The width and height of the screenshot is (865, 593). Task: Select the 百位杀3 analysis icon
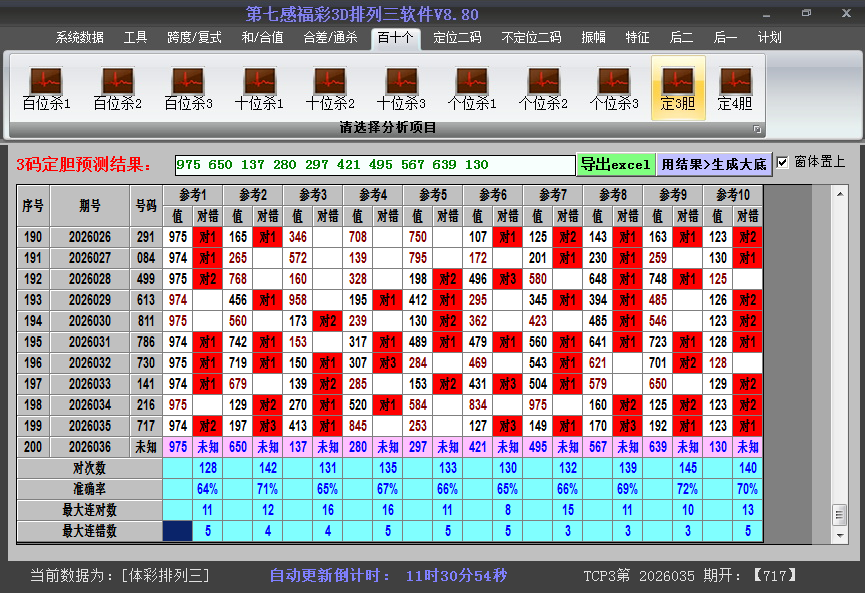188,88
